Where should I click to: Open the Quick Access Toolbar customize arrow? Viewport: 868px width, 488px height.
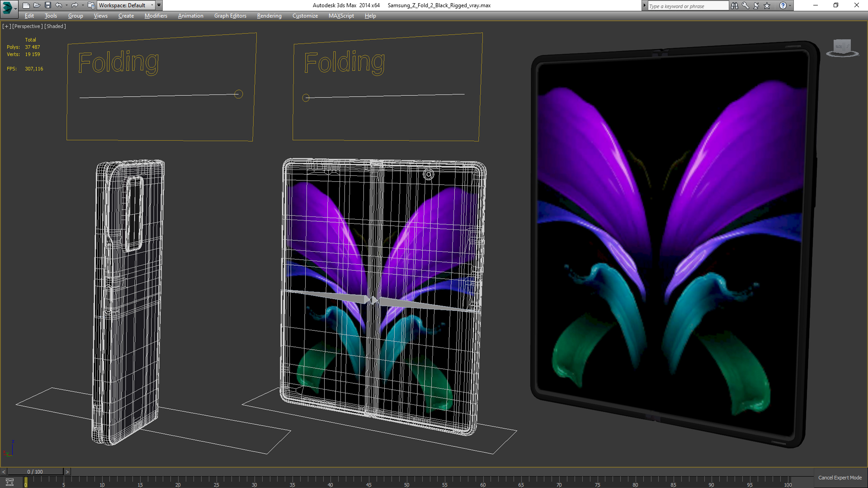click(159, 5)
